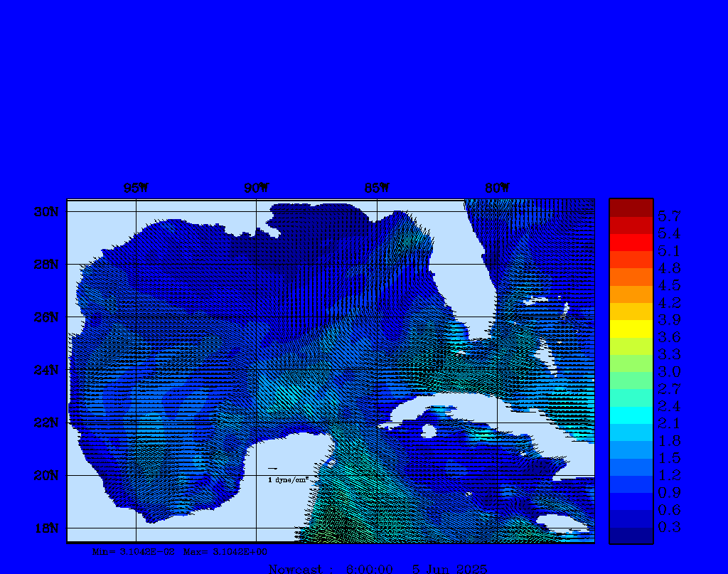Image resolution: width=728 pixels, height=574 pixels.
Task: Select the 24N latitude label
Action: 45,370
